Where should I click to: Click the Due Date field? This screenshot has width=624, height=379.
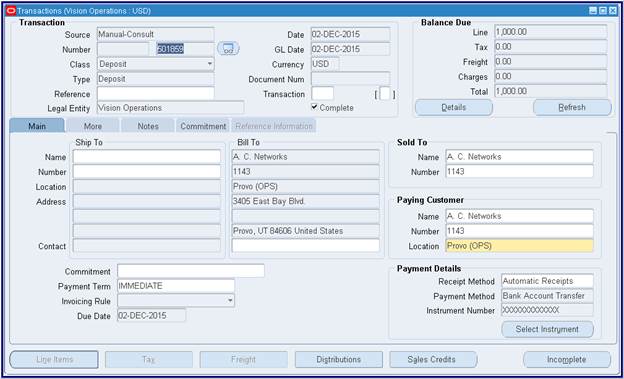[x=151, y=315]
